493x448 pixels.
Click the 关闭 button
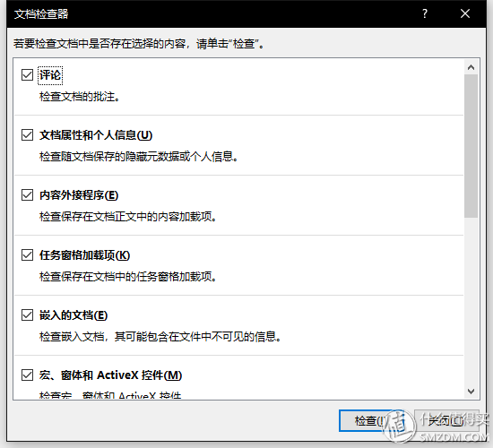click(x=446, y=420)
